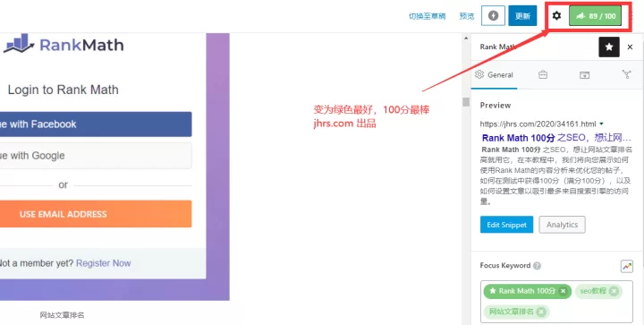Close the Rank Math sidebar panel
This screenshot has height=325, width=644.
tap(630, 47)
